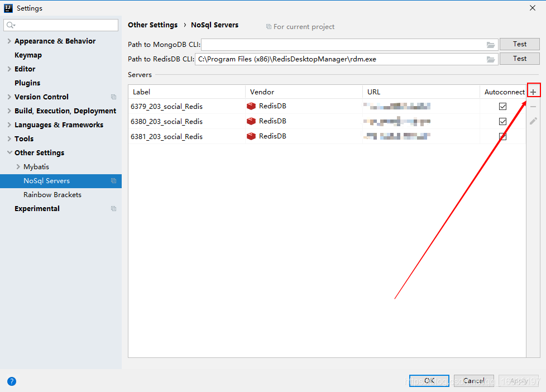Open the Experimental settings page
The height and width of the screenshot is (392, 546).
click(x=37, y=209)
